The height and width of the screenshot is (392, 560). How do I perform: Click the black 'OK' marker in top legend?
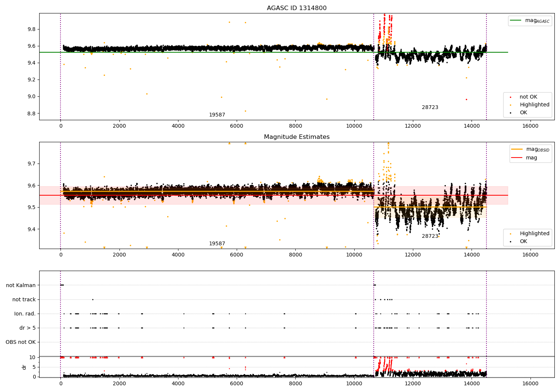tap(510, 113)
